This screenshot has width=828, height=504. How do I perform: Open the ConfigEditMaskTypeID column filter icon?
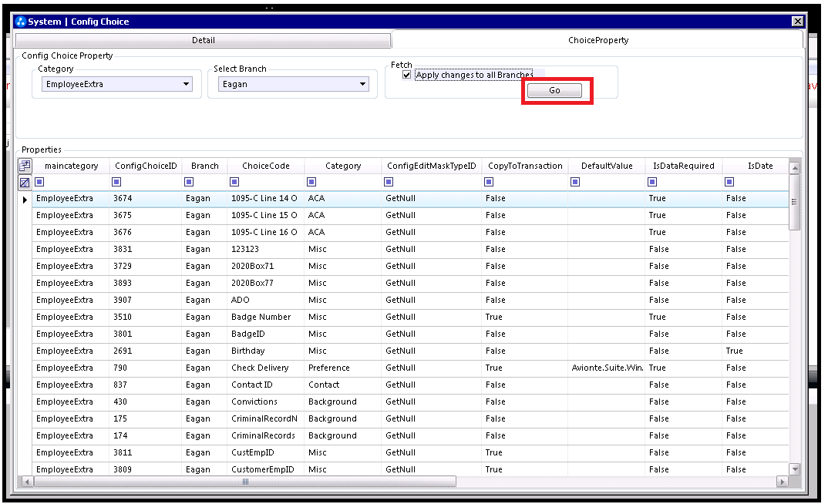[x=389, y=182]
